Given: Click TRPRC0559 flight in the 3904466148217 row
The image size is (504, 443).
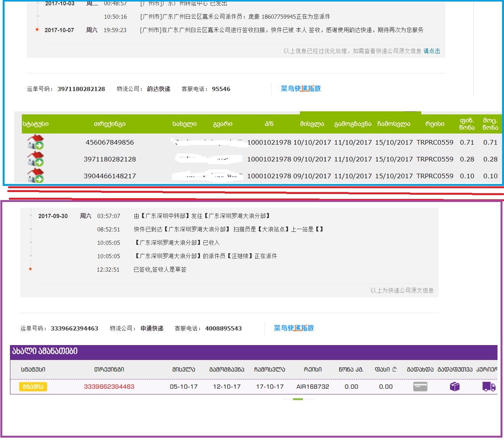Looking at the screenshot, I should point(435,176).
